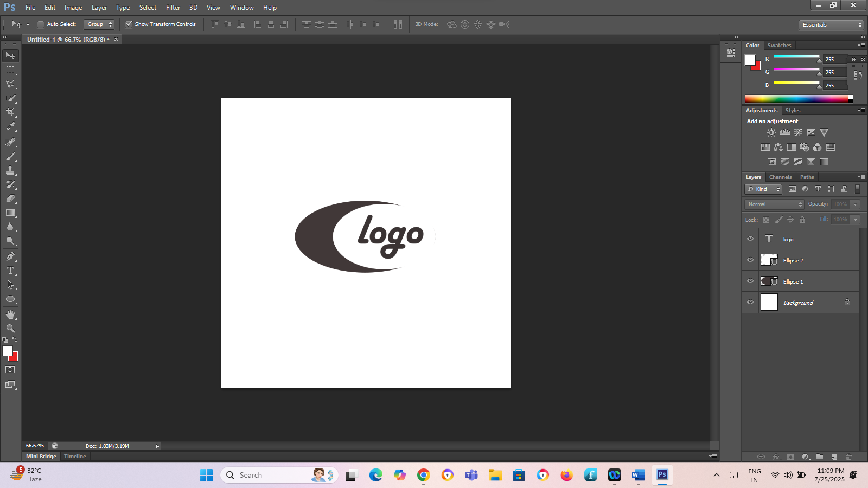Select the Eyedropper tool
The image size is (868, 488).
tap(10, 127)
